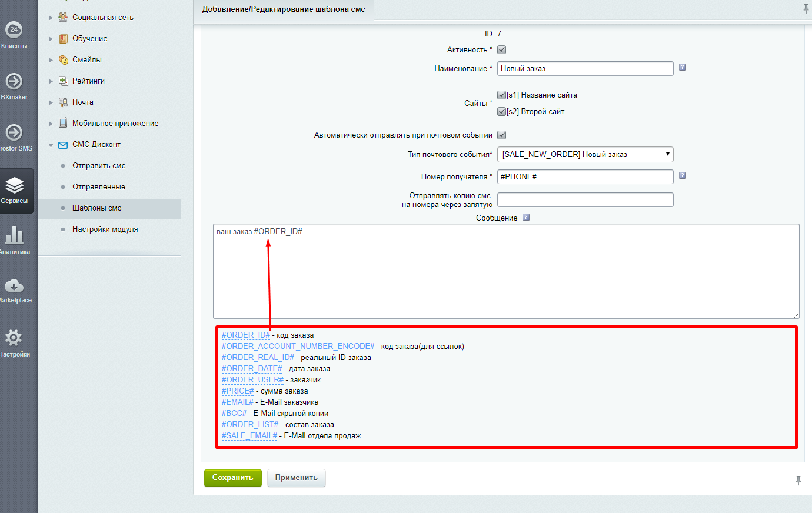The height and width of the screenshot is (513, 812).
Task: Click the Применить button
Action: [296, 478]
